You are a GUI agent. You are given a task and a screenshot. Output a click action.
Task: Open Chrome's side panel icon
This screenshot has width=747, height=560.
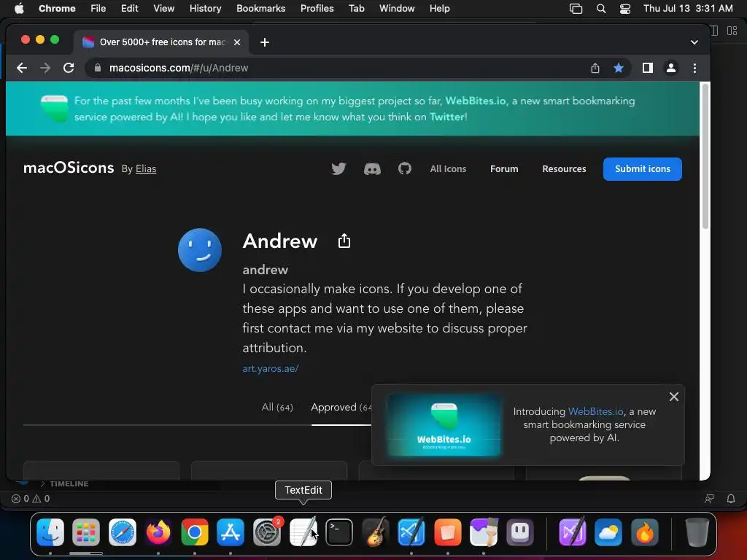648,68
